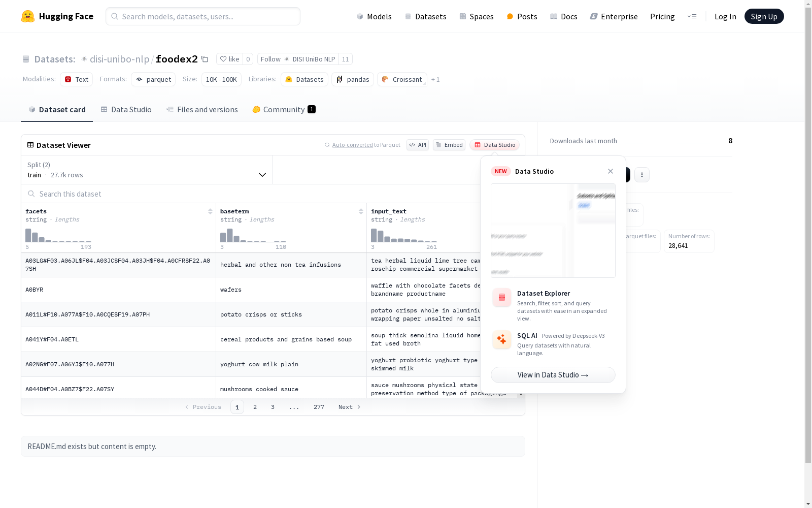The height and width of the screenshot is (508, 812).
Task: Open the Datasets page
Action: point(425,16)
